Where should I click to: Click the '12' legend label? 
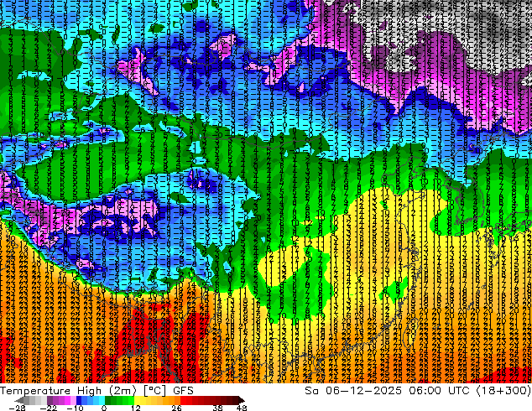(x=136, y=408)
